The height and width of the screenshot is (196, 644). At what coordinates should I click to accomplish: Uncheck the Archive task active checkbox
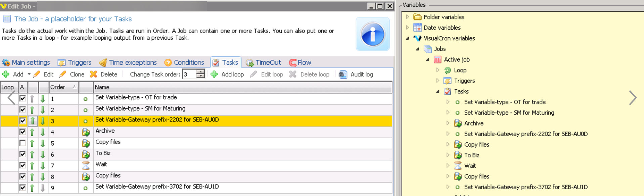22,132
